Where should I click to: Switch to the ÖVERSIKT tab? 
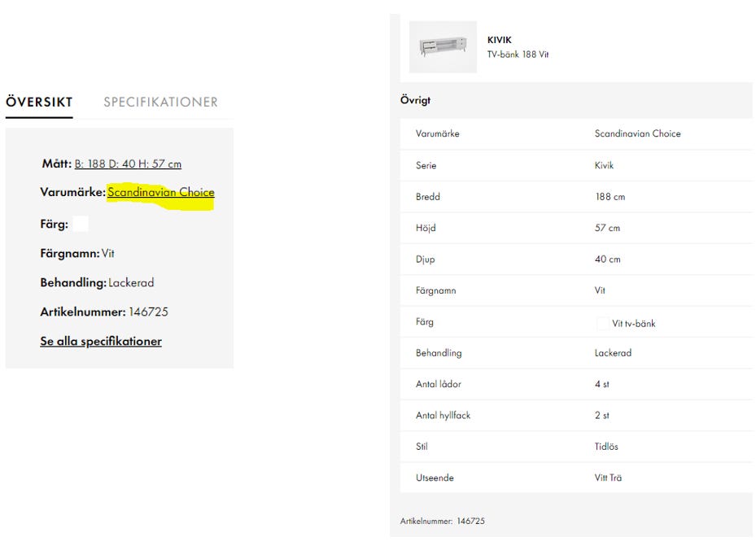[x=39, y=103]
